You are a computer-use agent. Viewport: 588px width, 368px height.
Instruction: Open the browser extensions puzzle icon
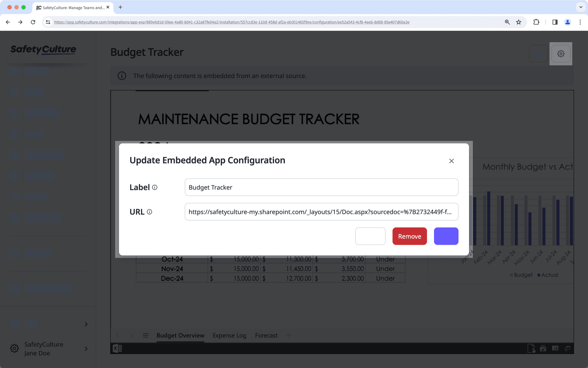point(536,22)
